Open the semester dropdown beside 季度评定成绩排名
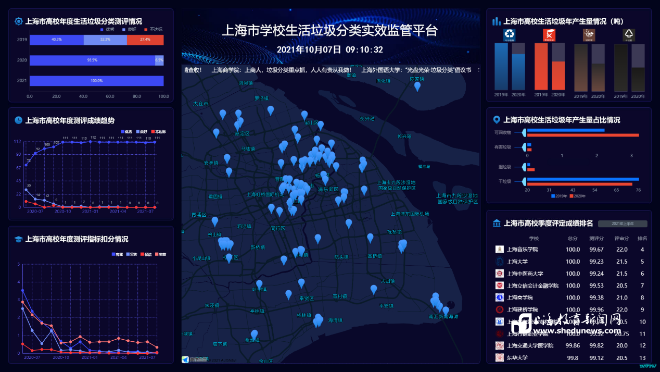Viewport: 660px width, 372px height. pos(623,223)
